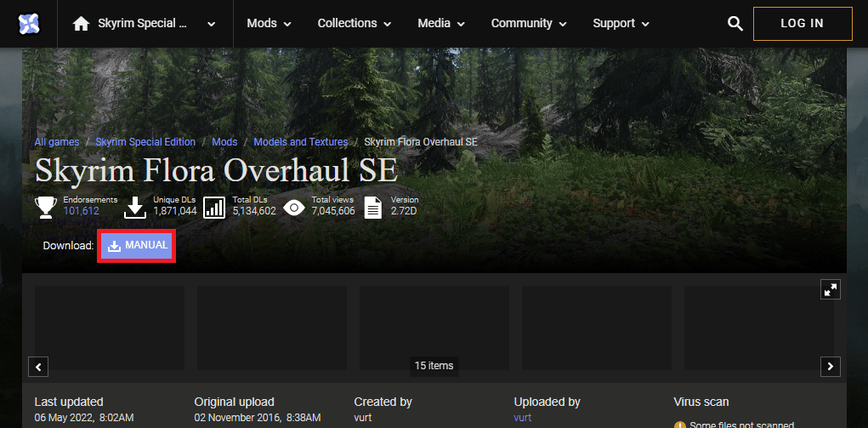Click the Virus scan heading
Screen dimensions: 868x428
tap(701, 402)
